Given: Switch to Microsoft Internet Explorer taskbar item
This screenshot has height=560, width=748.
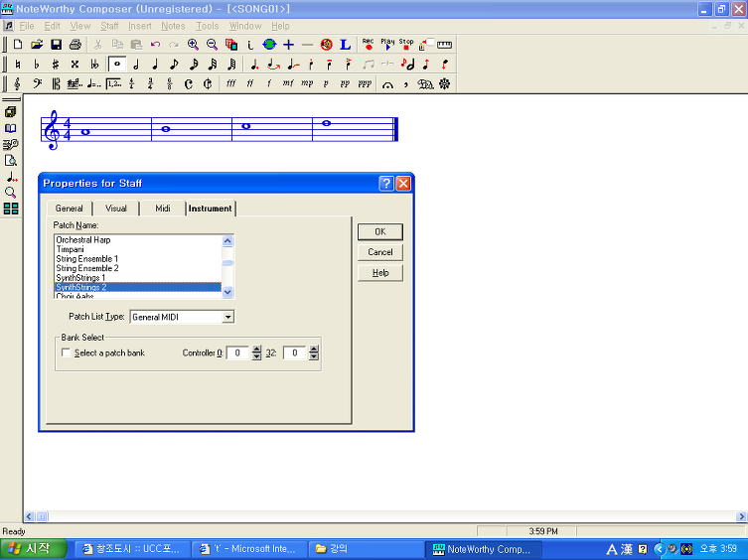Looking at the screenshot, I should pos(248,549).
